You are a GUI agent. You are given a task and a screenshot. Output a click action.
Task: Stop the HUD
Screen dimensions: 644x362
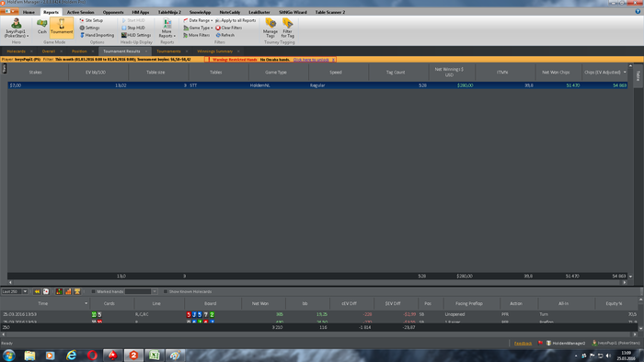(133, 28)
